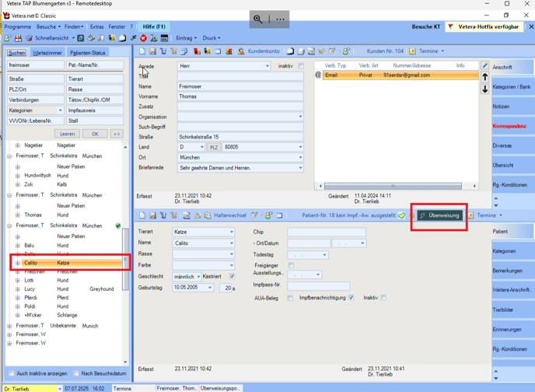
Task: Switch to the Wartezimmer tab
Action: click(47, 53)
